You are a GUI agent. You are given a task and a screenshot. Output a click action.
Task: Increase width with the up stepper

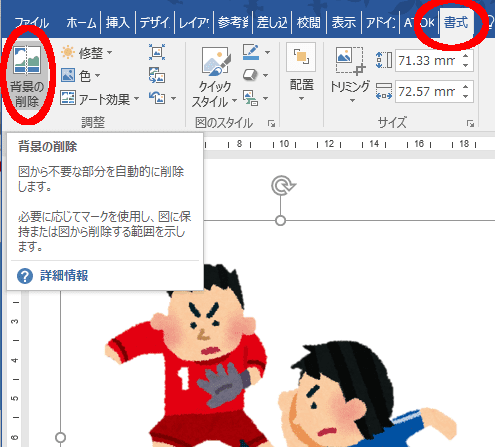466,87
